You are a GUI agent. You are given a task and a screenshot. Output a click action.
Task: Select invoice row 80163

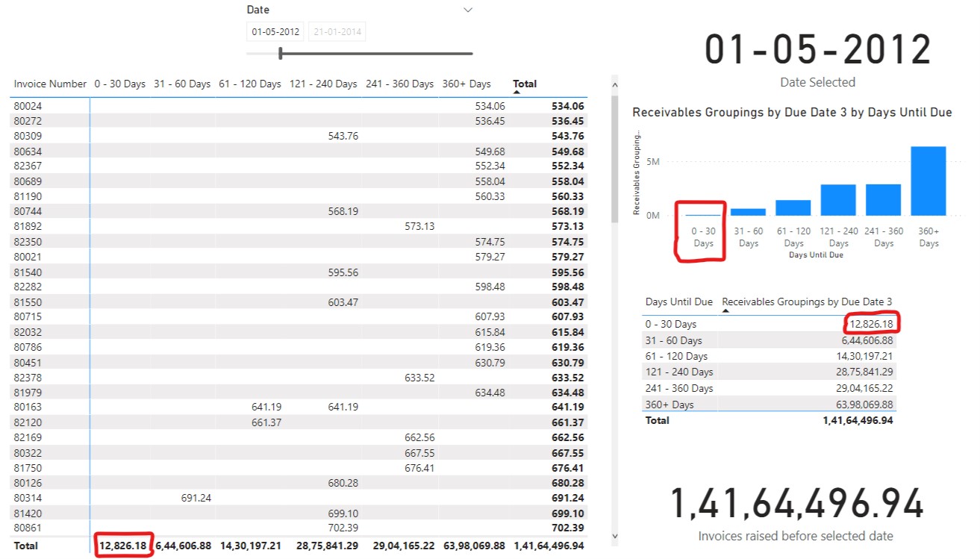pos(299,407)
